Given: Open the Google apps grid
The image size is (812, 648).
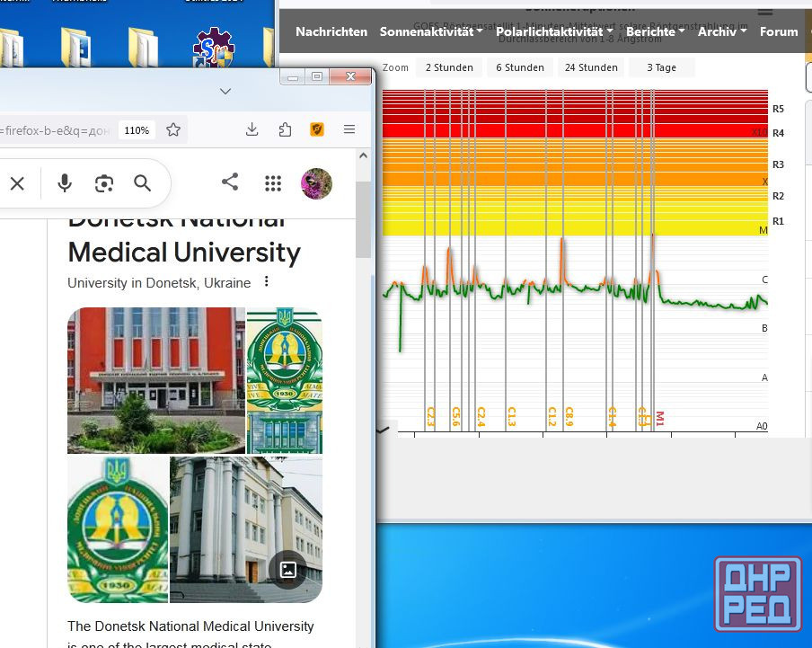Looking at the screenshot, I should tap(273, 183).
